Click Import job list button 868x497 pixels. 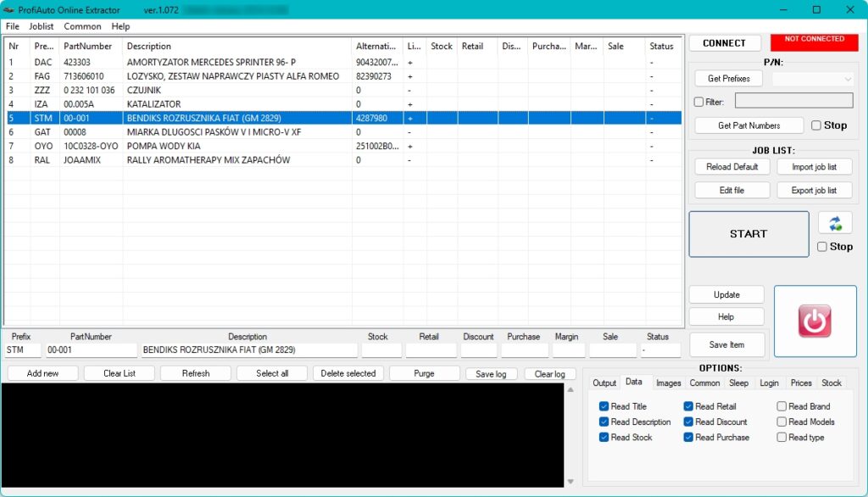(x=814, y=167)
